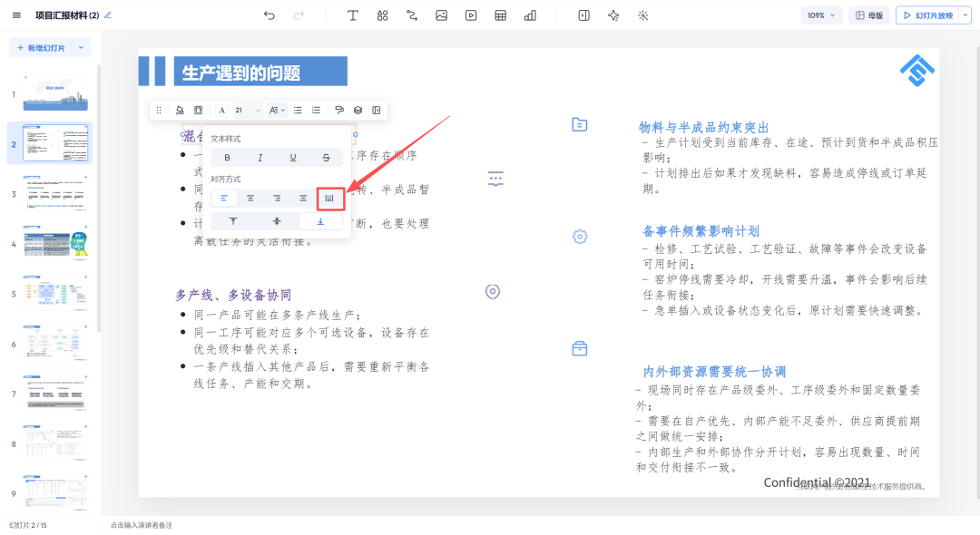Rename the presentation with the pencil icon
Screen dimensions: 980x535
tap(108, 15)
